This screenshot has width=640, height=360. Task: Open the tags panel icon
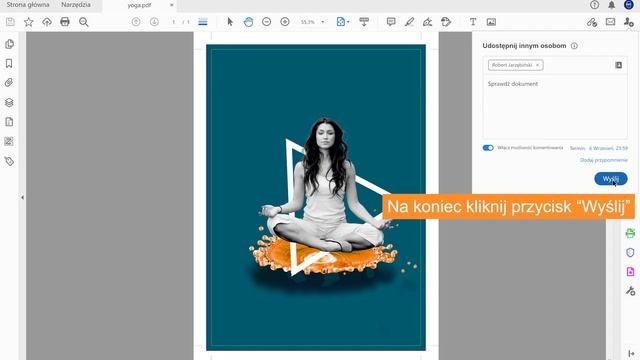(x=9, y=161)
